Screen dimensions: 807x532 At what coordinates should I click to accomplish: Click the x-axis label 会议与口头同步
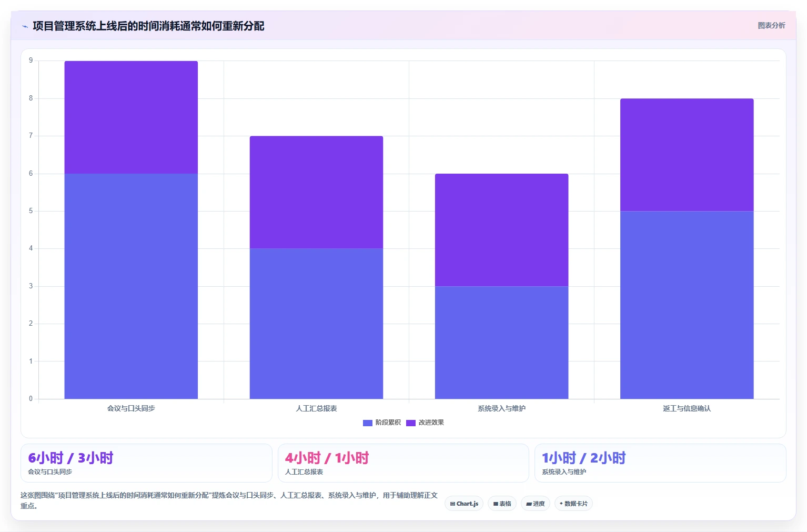(131, 408)
